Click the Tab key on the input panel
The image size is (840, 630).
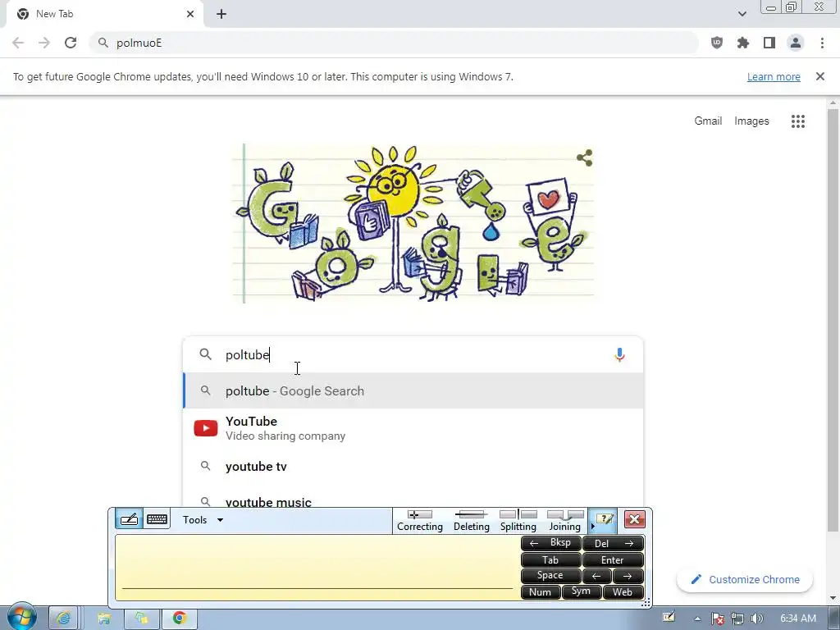tap(550, 559)
